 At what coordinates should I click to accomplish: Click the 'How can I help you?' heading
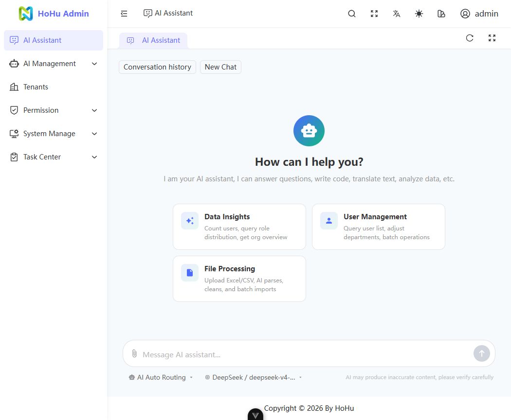309,162
